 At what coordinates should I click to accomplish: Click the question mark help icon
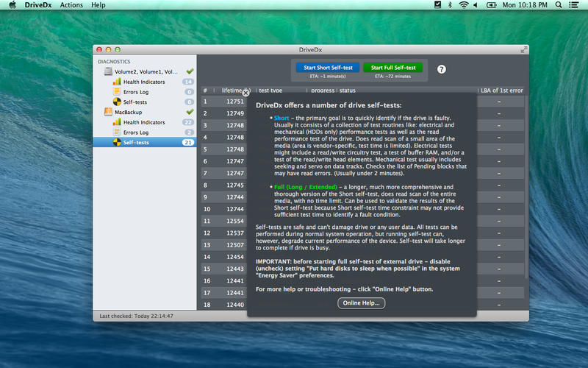(x=442, y=69)
